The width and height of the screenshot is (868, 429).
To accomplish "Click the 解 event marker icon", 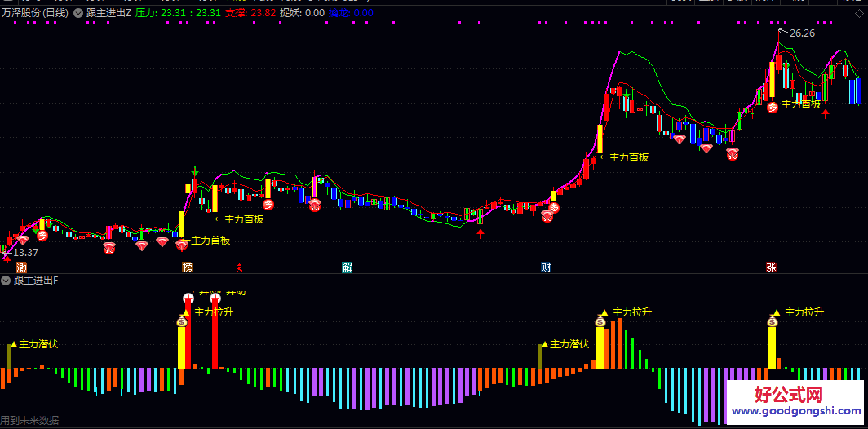I will point(347,268).
